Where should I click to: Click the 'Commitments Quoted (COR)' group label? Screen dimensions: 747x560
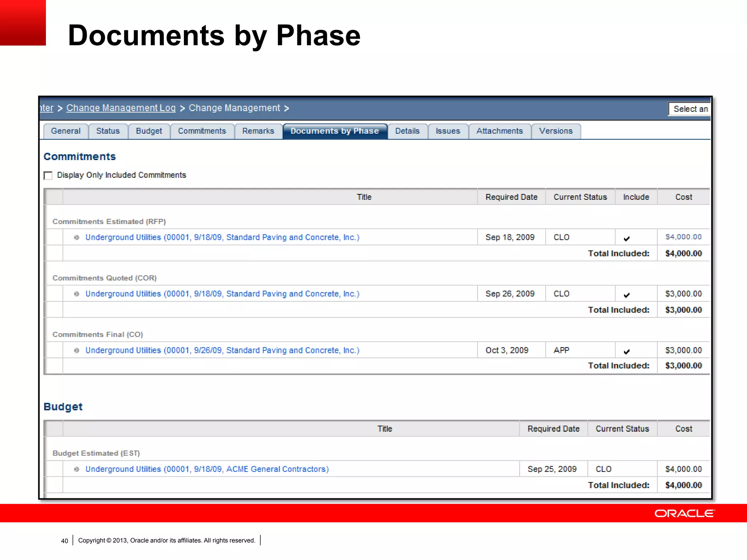tap(104, 278)
